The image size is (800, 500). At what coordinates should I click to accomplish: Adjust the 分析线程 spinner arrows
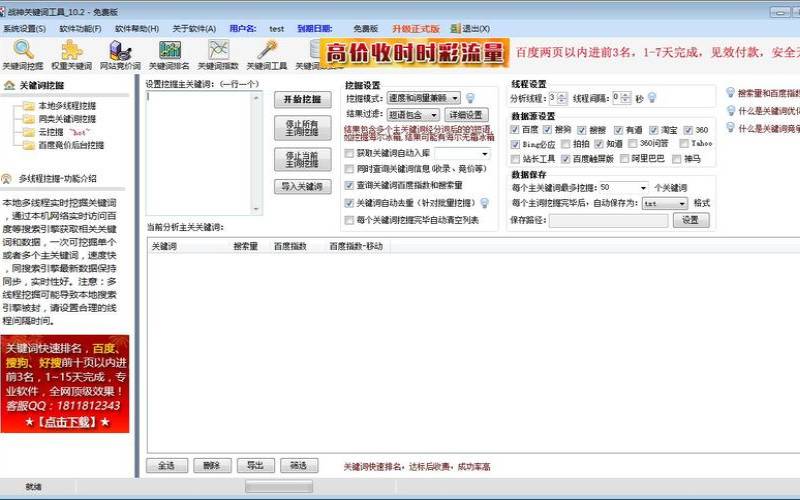562,97
